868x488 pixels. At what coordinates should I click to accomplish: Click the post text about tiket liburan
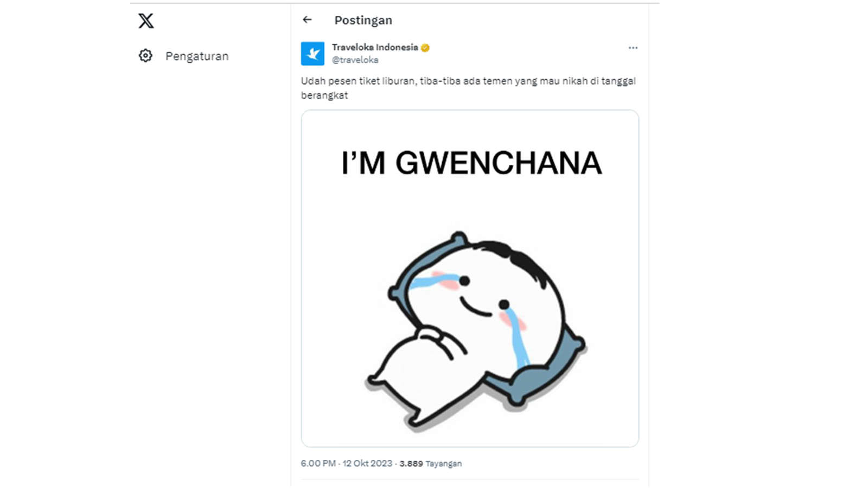[x=468, y=81]
